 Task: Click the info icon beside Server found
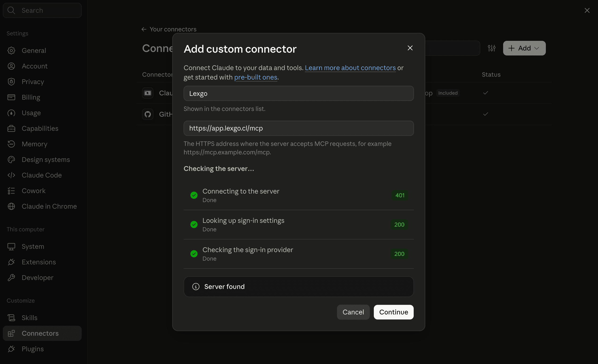tap(196, 287)
